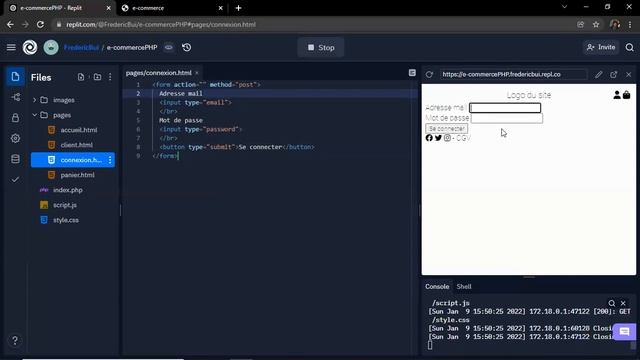This screenshot has width=640, height=360.
Task: Click the shopping bag icon in preview
Action: coord(627,95)
